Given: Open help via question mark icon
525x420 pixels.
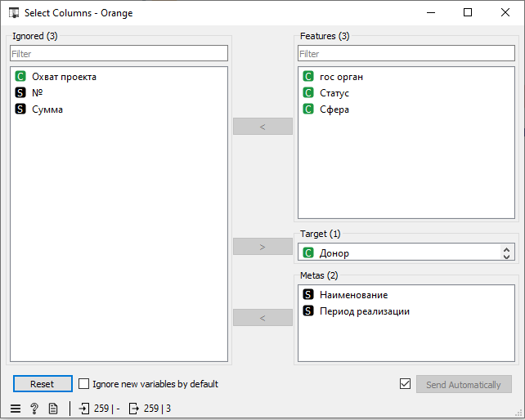Looking at the screenshot, I should (34, 409).
